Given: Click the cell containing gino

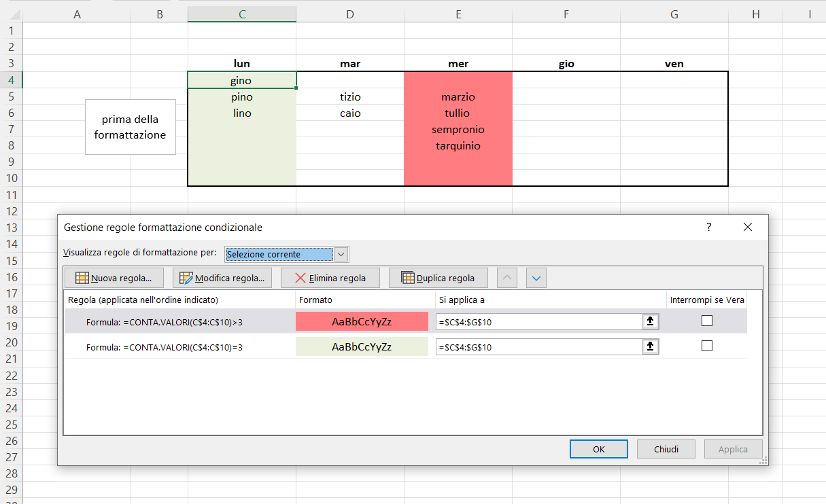Looking at the screenshot, I should (242, 80).
